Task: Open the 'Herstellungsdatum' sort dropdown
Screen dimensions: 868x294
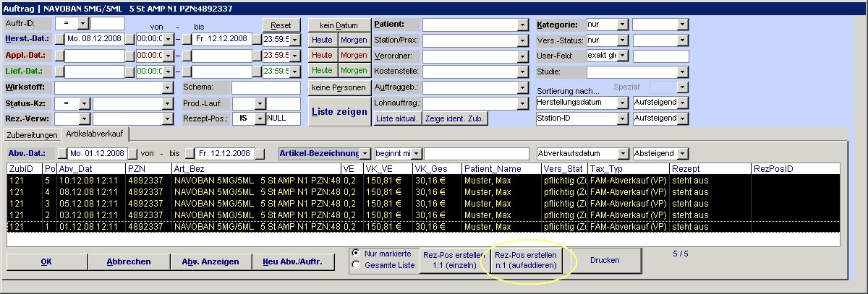Action: tap(623, 103)
